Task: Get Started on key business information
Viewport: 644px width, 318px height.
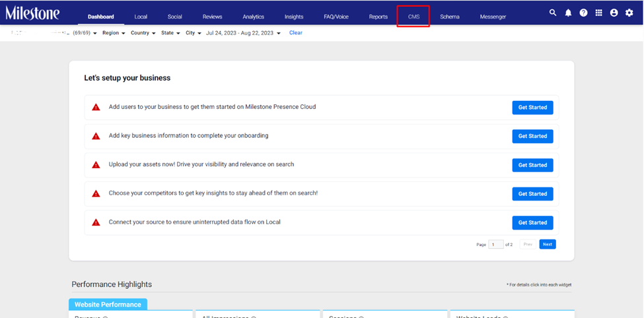Action: pyautogui.click(x=532, y=136)
